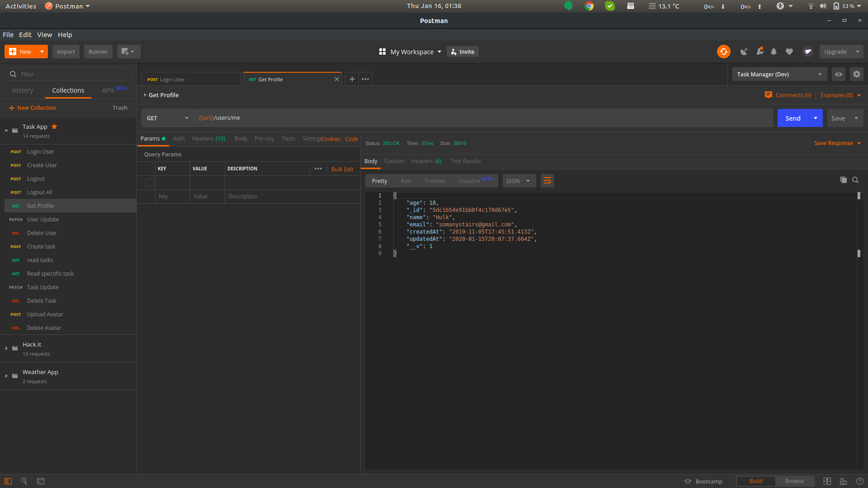Open the Task Manager (Dev) environment dropdown
Image resolution: width=868 pixels, height=488 pixels.
(779, 74)
